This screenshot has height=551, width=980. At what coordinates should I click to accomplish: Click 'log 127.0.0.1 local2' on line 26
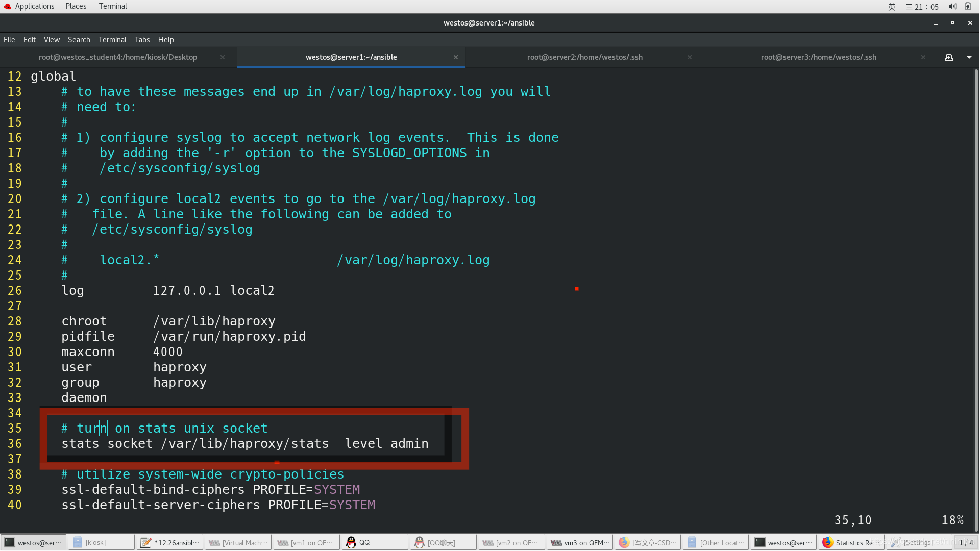pos(168,291)
